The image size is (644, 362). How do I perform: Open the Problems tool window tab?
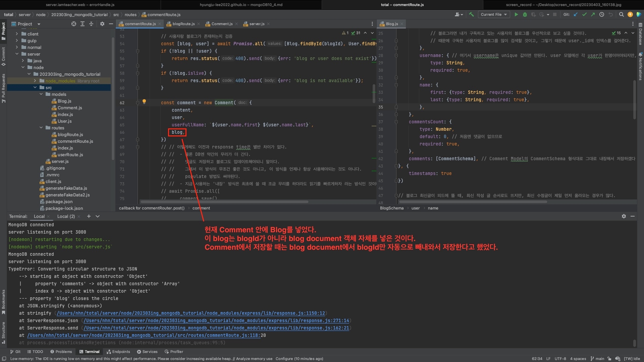(61, 352)
